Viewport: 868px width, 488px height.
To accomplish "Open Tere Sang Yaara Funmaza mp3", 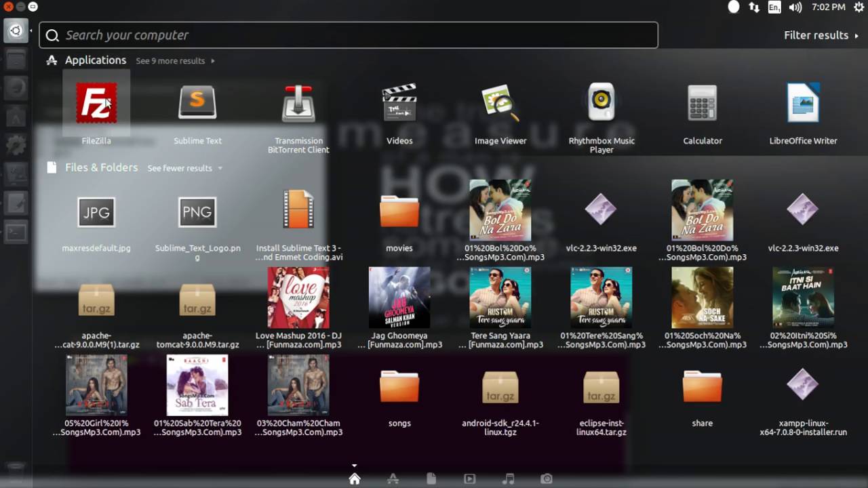I will [500, 298].
